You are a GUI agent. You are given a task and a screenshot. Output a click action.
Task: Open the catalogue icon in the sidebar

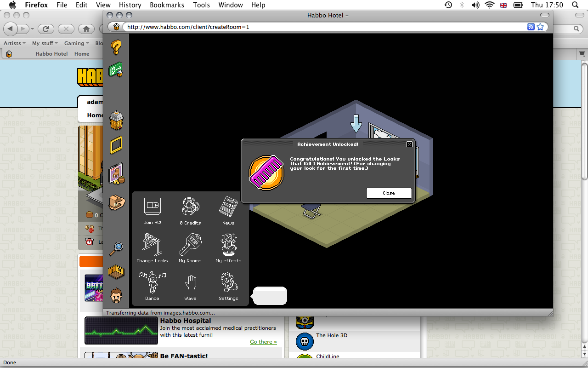coord(116,174)
